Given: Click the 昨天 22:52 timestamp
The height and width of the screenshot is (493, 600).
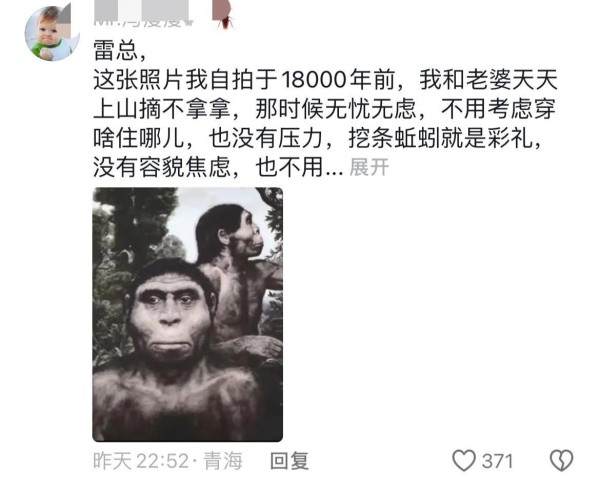Looking at the screenshot, I should click(141, 461).
